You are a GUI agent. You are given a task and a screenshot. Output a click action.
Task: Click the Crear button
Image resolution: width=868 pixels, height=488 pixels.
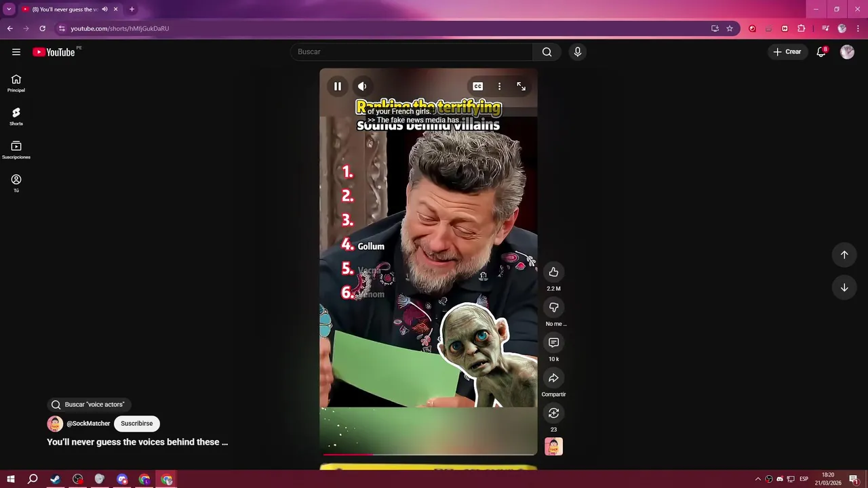point(787,52)
